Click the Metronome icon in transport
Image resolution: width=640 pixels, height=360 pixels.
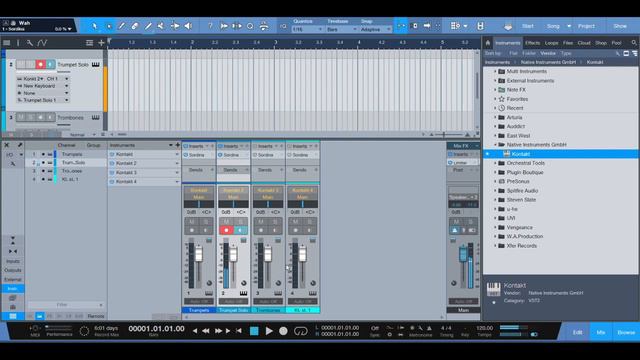pos(429,328)
